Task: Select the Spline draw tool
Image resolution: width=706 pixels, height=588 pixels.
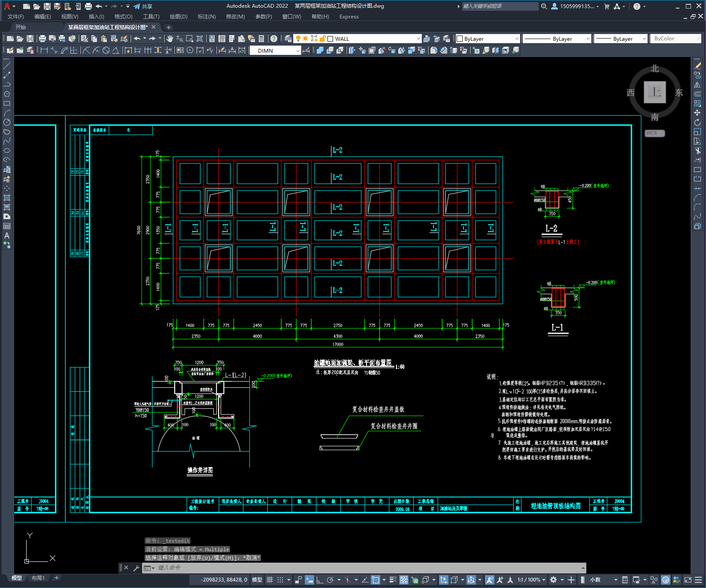Action: coord(7,141)
